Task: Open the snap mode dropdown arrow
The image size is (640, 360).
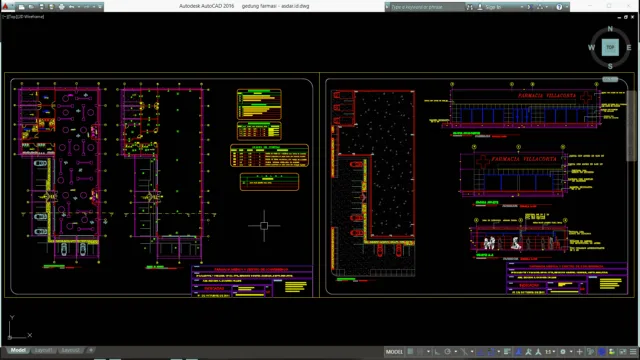Action: [428, 352]
